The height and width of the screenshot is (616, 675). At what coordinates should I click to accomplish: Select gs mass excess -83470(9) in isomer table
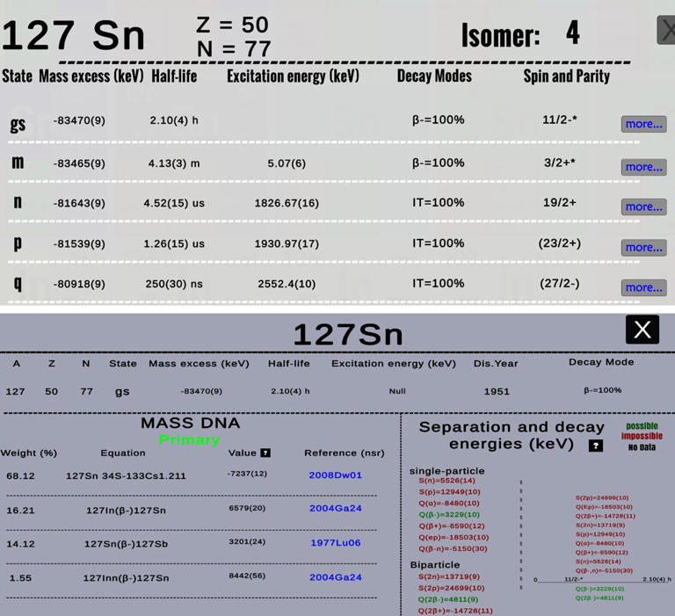(79, 120)
